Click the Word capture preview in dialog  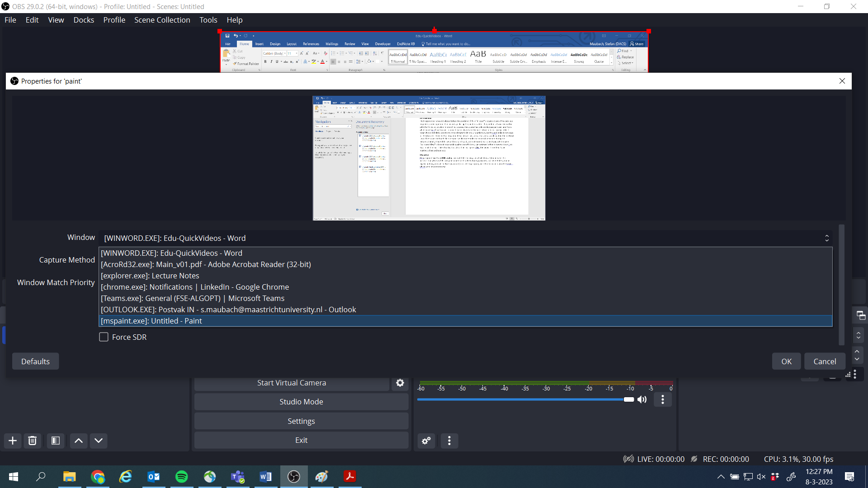(429, 158)
